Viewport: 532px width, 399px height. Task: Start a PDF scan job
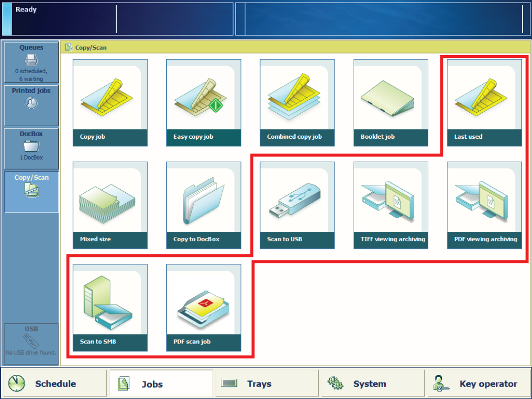pos(203,308)
